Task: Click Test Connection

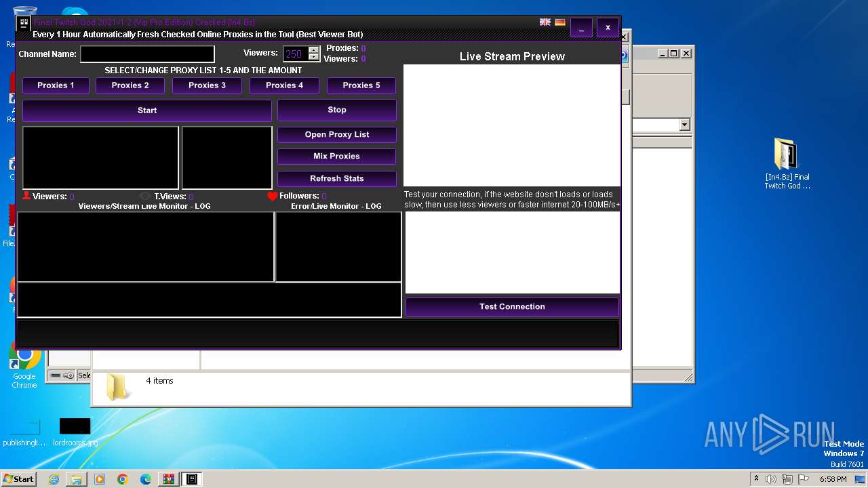Action: (512, 306)
